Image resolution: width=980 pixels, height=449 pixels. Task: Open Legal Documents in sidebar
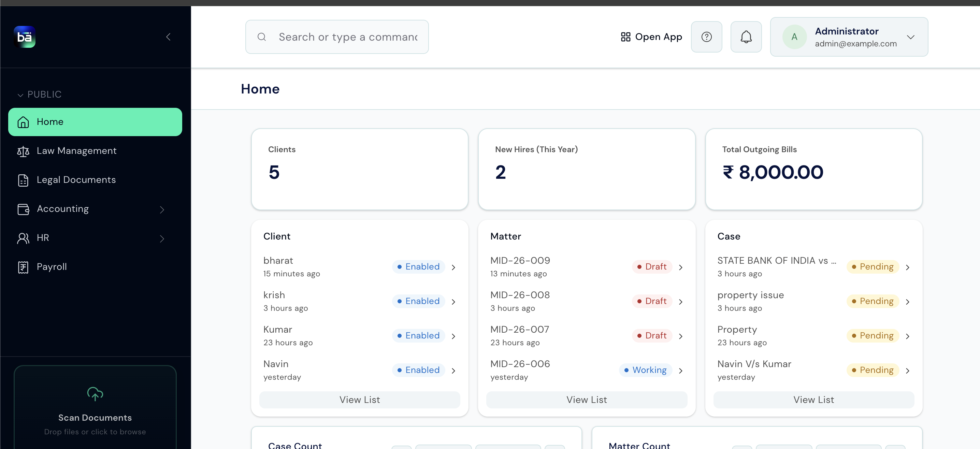coord(95,179)
